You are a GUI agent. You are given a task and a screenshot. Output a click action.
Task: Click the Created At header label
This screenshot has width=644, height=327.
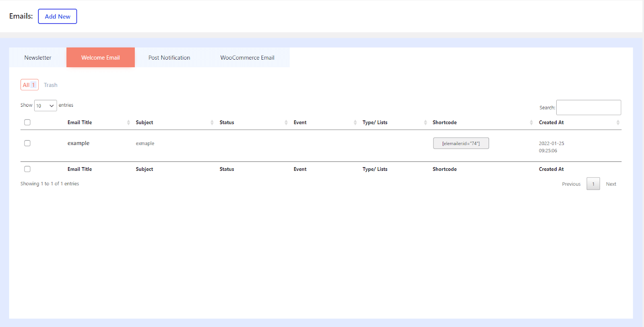pos(551,122)
